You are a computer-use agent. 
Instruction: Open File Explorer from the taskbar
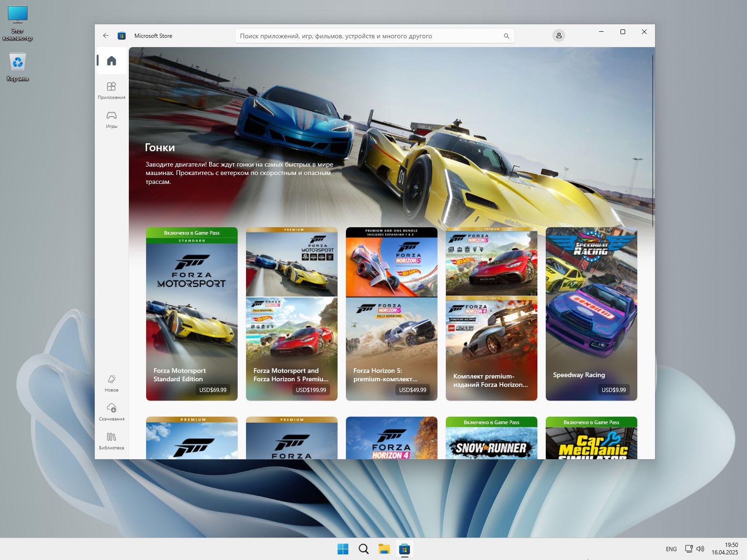384,549
